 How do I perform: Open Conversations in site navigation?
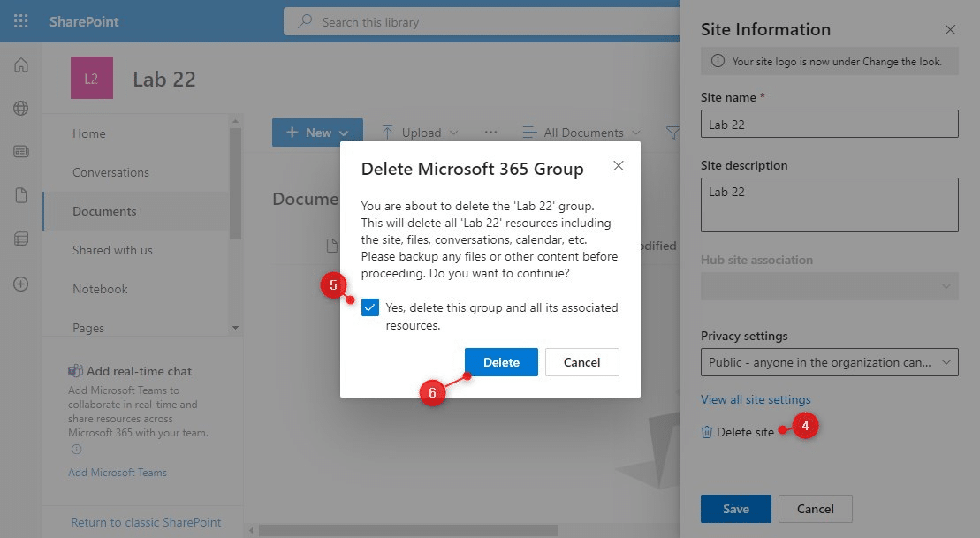(x=110, y=172)
